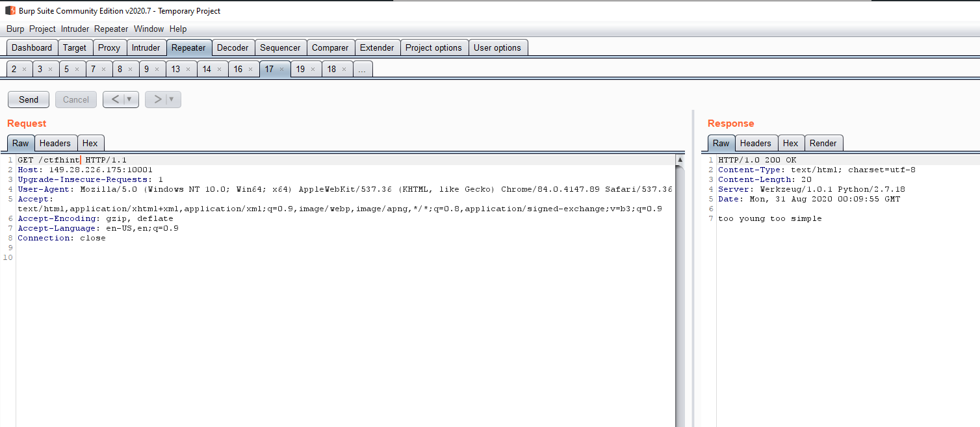Screen dimensions: 980x427
Task: Click the Accept-Encoding header line
Action: tap(96, 218)
